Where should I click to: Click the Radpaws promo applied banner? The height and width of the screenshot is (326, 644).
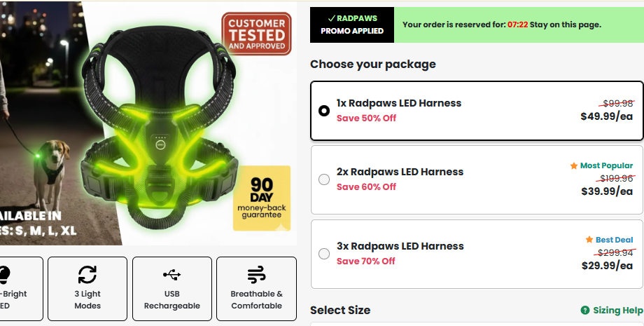[x=351, y=25]
